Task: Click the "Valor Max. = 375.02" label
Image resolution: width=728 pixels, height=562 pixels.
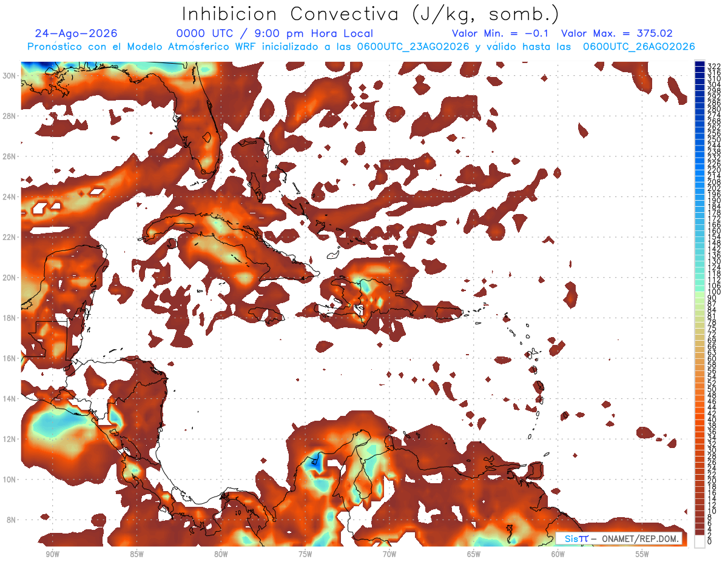Action: [617, 33]
